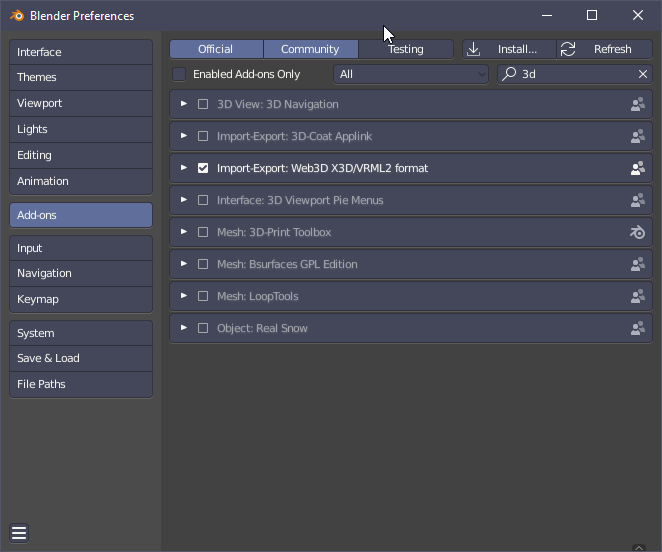Open the Lights preferences section

click(81, 129)
